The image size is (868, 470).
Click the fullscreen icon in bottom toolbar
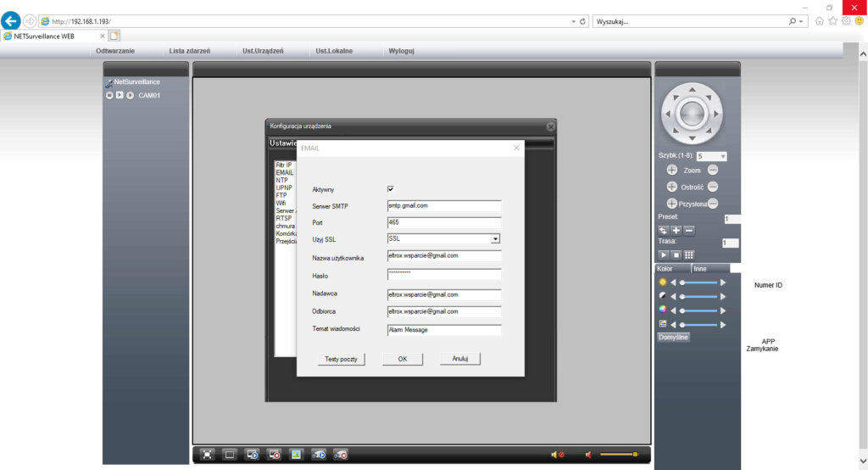[208, 455]
